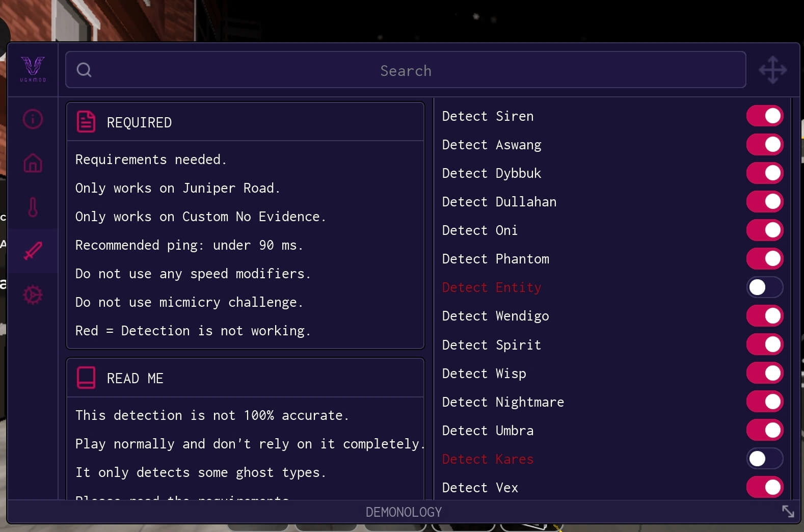Toggle the Detect Phantom switch
This screenshot has height=532, width=804.
click(x=765, y=258)
